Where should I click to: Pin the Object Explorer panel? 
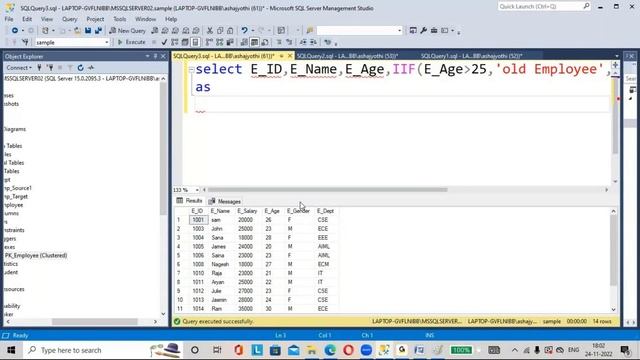point(156,56)
